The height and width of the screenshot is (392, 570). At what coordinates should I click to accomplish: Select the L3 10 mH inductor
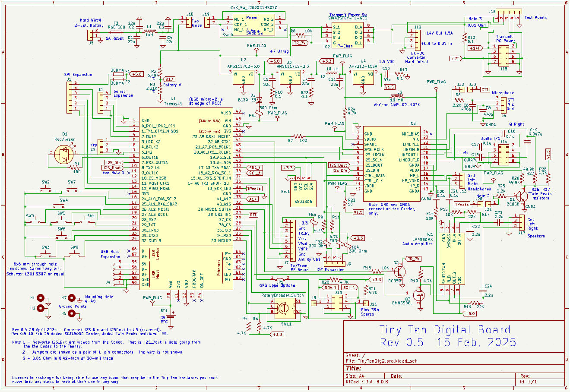397,95
